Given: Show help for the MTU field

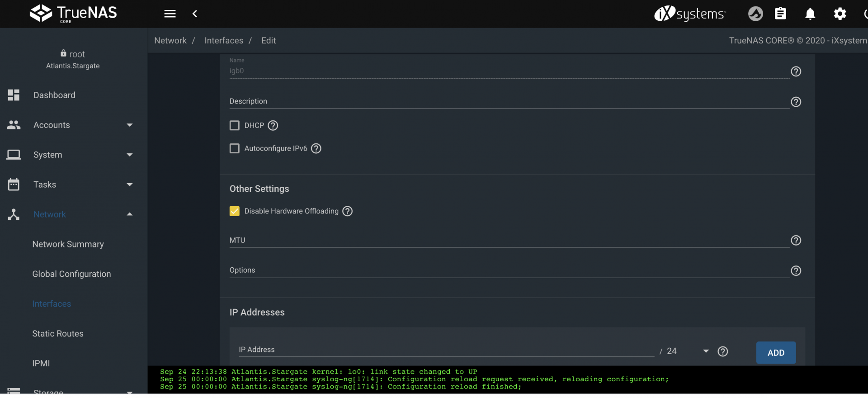Looking at the screenshot, I should click(x=796, y=240).
